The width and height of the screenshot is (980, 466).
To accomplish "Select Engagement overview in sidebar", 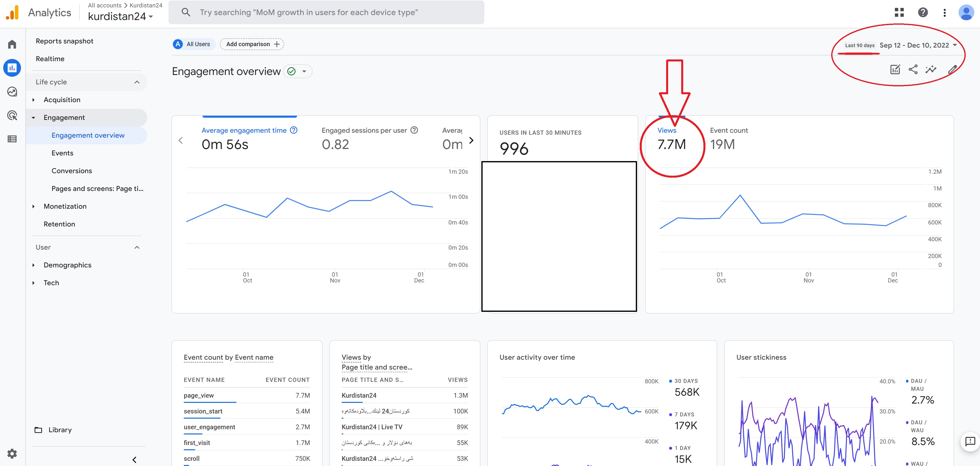I will 88,135.
